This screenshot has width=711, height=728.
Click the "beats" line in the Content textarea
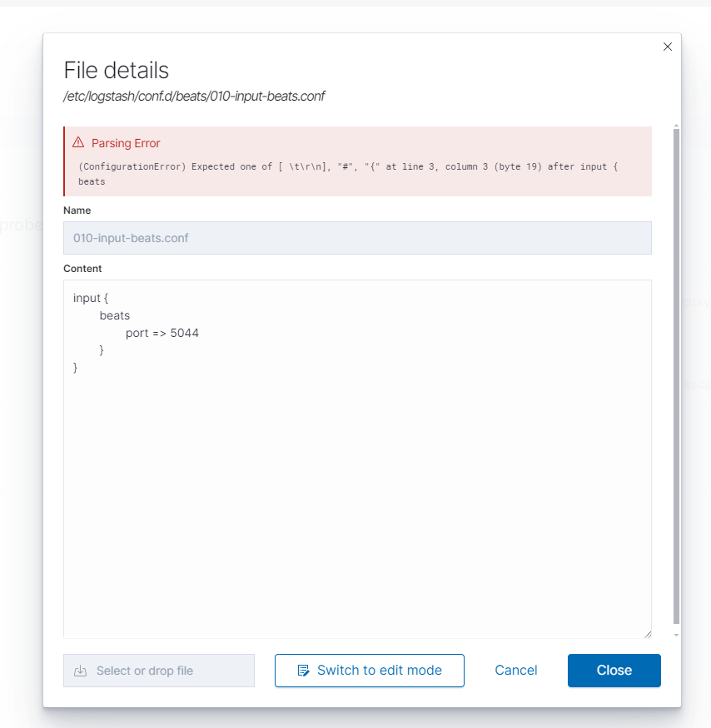[115, 315]
